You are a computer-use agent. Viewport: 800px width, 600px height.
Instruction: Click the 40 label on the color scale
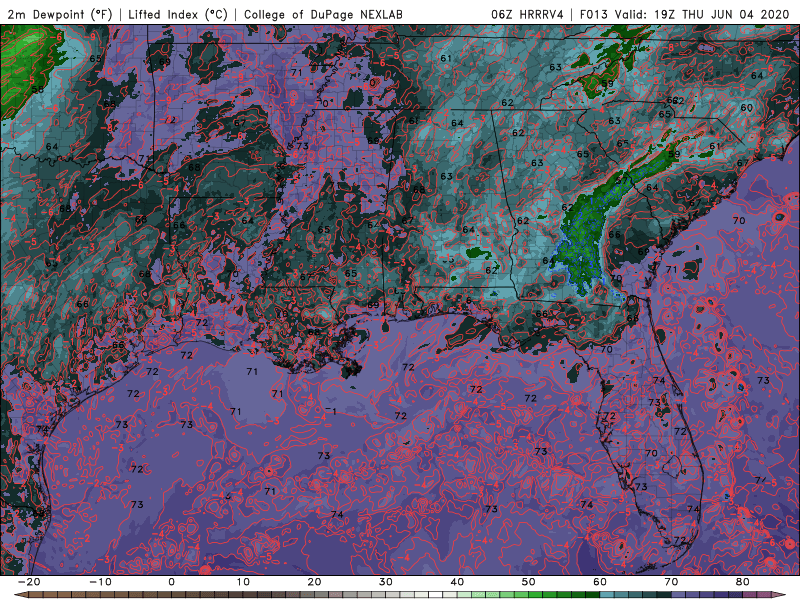[457, 582]
